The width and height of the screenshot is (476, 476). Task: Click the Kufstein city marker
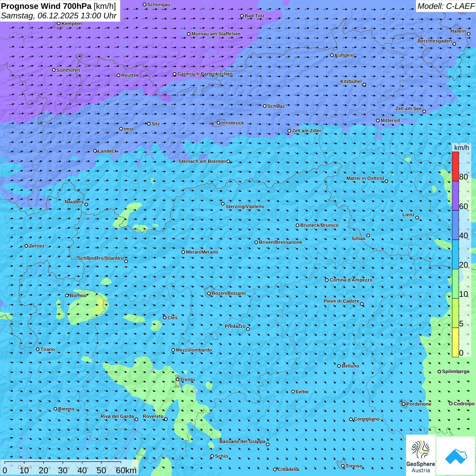click(332, 55)
